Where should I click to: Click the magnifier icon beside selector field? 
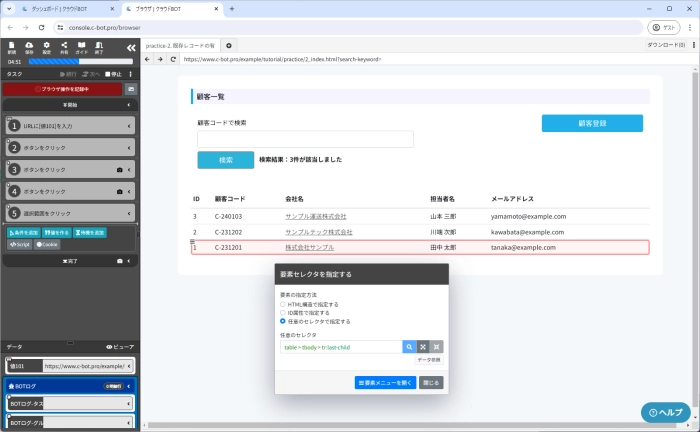tap(409, 346)
